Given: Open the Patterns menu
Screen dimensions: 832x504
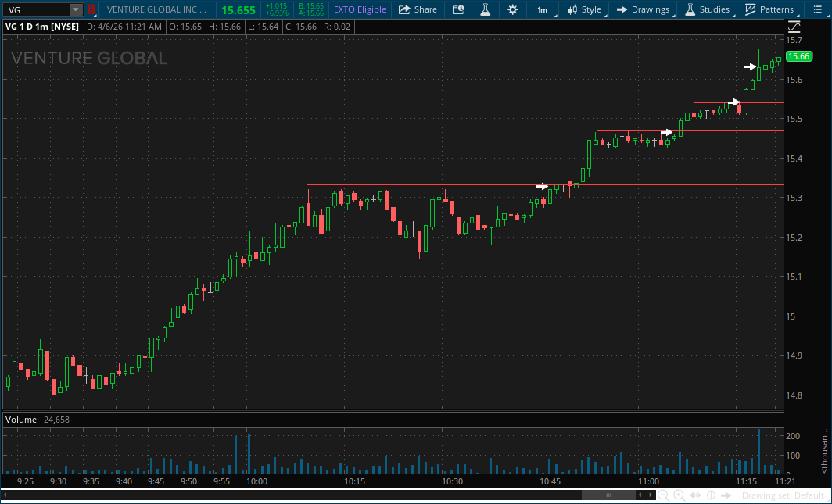Looking at the screenshot, I should (x=769, y=9).
